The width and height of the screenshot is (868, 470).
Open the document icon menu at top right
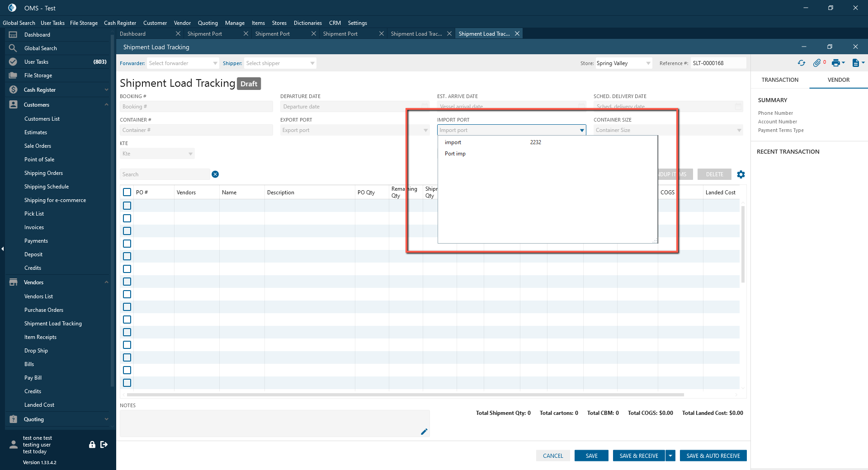click(856, 63)
